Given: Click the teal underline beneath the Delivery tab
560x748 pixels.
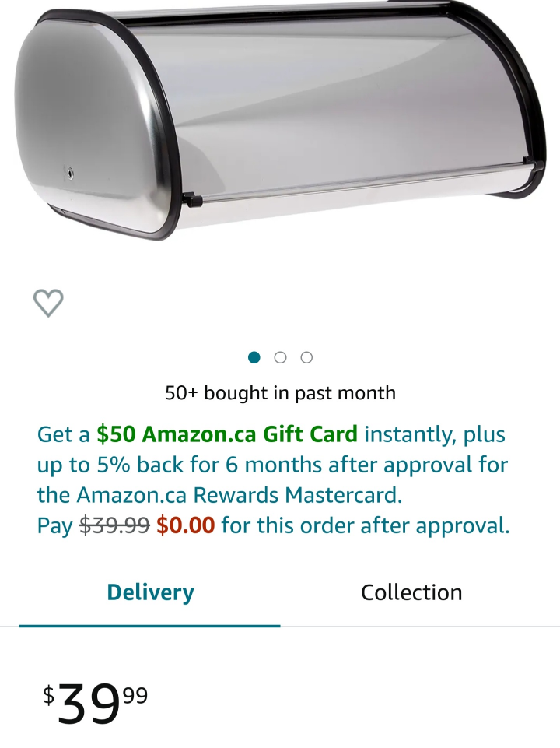Looking at the screenshot, I should coord(149,626).
